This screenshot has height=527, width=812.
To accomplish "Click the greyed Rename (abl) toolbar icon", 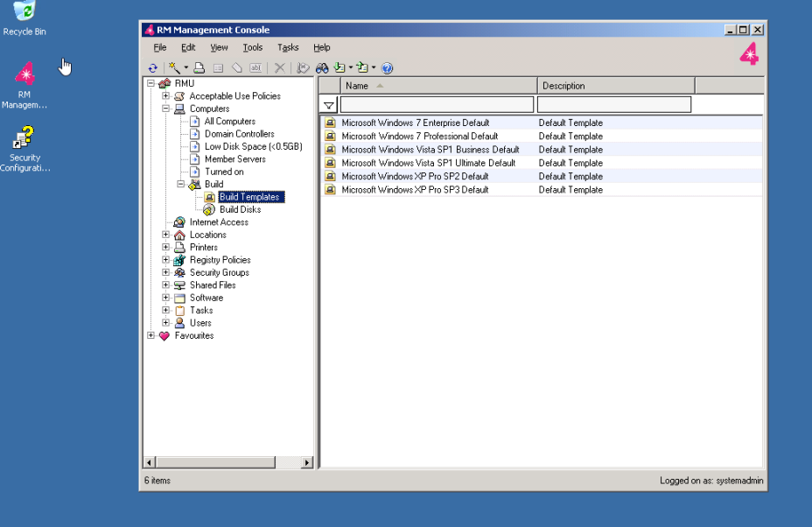I will click(255, 68).
